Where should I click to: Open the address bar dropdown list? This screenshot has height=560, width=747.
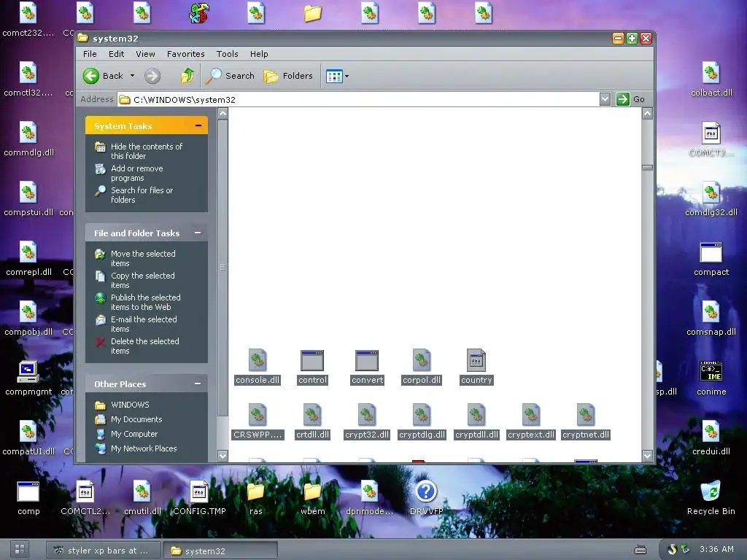pos(605,99)
